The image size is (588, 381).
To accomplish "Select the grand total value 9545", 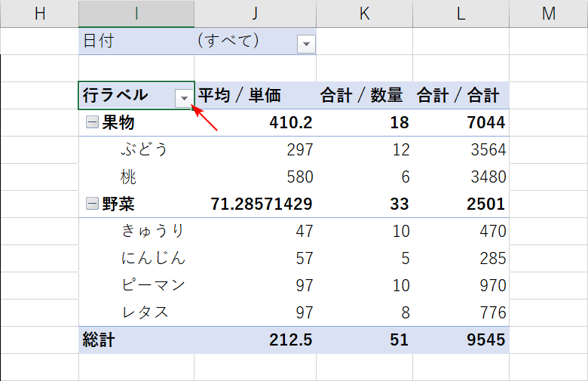I will coord(487,340).
